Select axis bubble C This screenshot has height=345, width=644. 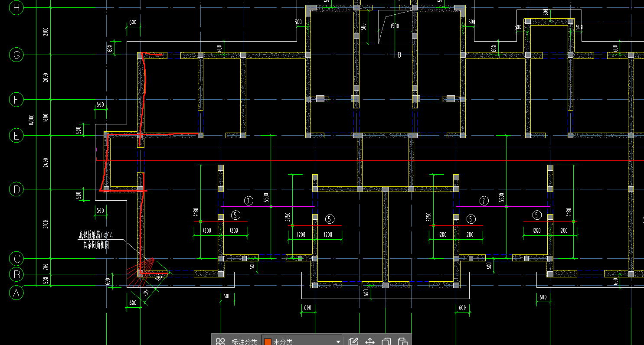click(16, 259)
